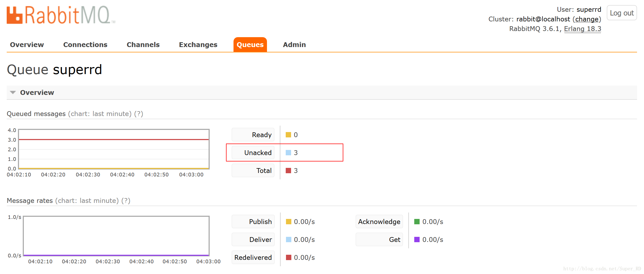Click the yellow Ready color swatch
Viewport: 644px width, 274px height.
(x=288, y=135)
